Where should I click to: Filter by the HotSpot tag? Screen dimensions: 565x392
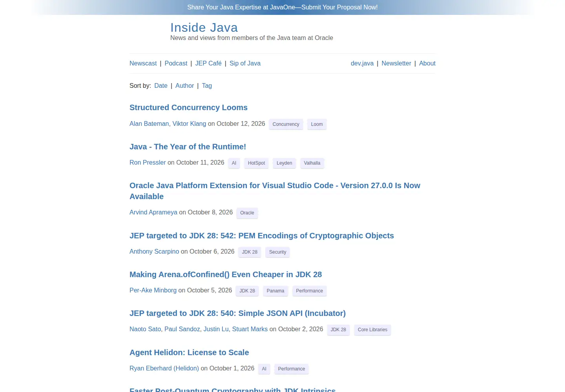coord(257,163)
